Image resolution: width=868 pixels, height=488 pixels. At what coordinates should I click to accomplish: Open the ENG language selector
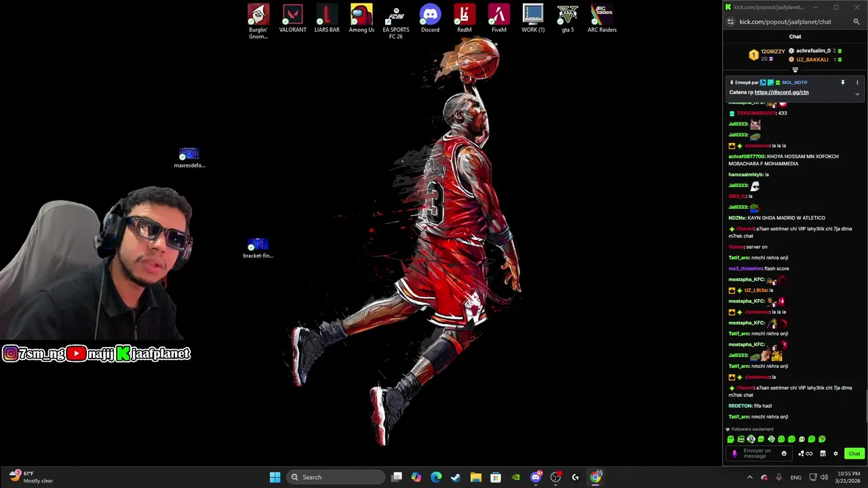click(796, 477)
